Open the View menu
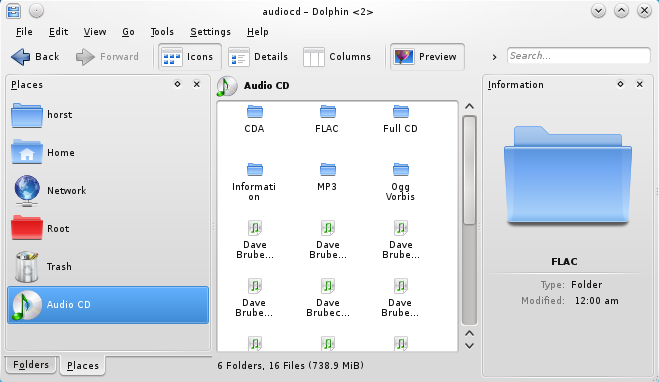Viewport: 659px width, 382px height. click(95, 32)
